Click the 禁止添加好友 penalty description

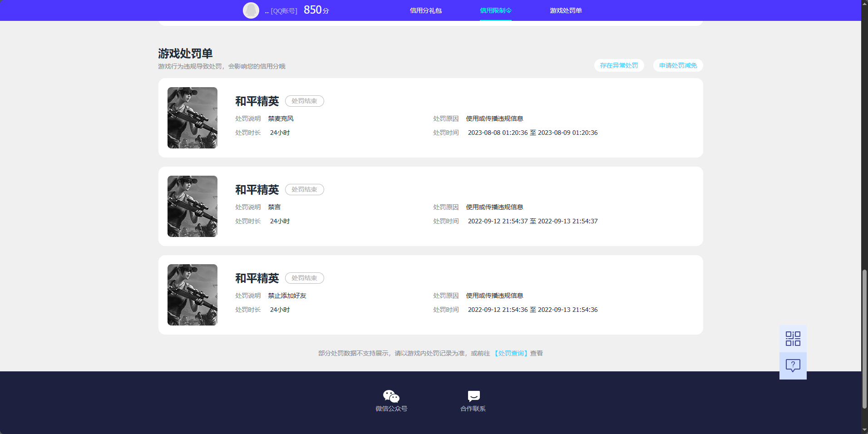click(287, 296)
